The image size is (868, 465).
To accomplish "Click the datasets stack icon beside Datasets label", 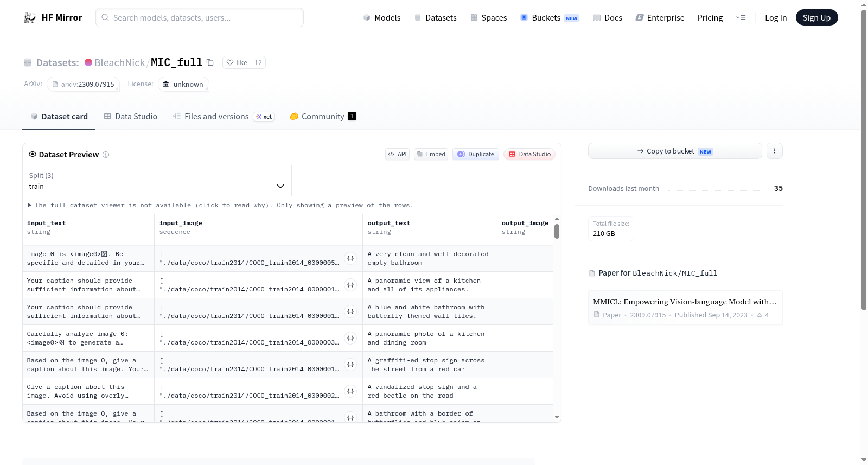I will [x=28, y=62].
